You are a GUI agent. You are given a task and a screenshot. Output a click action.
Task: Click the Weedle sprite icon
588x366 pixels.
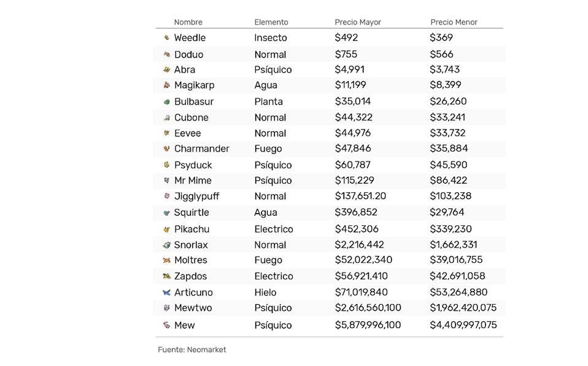click(x=167, y=37)
